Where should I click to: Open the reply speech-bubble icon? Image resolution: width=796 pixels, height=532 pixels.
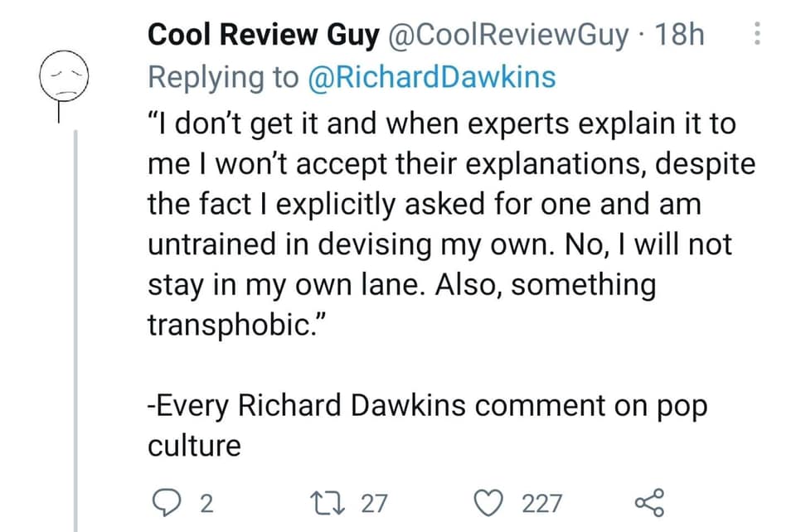point(167,503)
